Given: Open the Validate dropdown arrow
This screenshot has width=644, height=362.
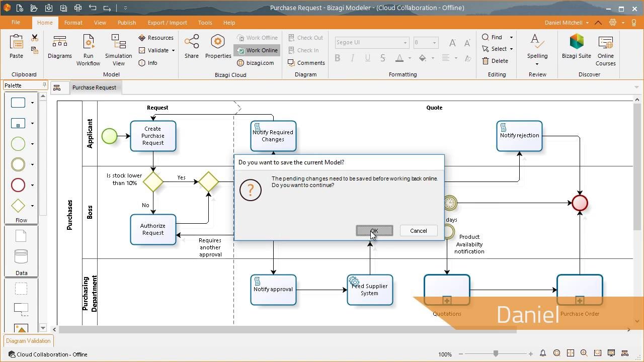Looking at the screenshot, I should (173, 50).
